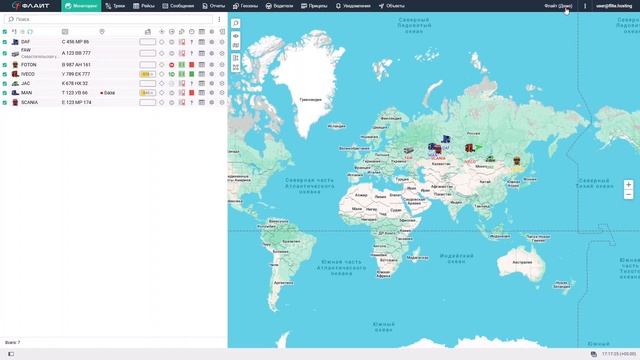The width and height of the screenshot is (640, 360).
Task: Uncheck the FAW vehicle checkbox
Action: (5, 53)
